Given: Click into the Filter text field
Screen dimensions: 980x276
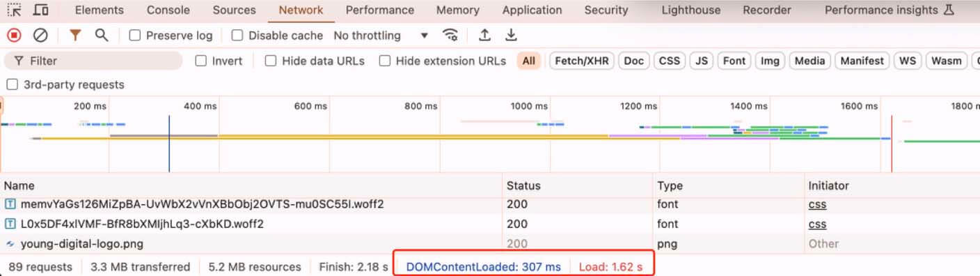Looking at the screenshot, I should pyautogui.click(x=93, y=61).
